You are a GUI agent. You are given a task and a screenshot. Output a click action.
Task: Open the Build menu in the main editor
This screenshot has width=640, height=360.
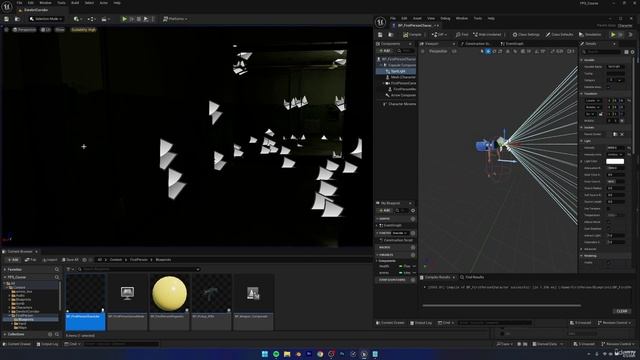pos(75,3)
